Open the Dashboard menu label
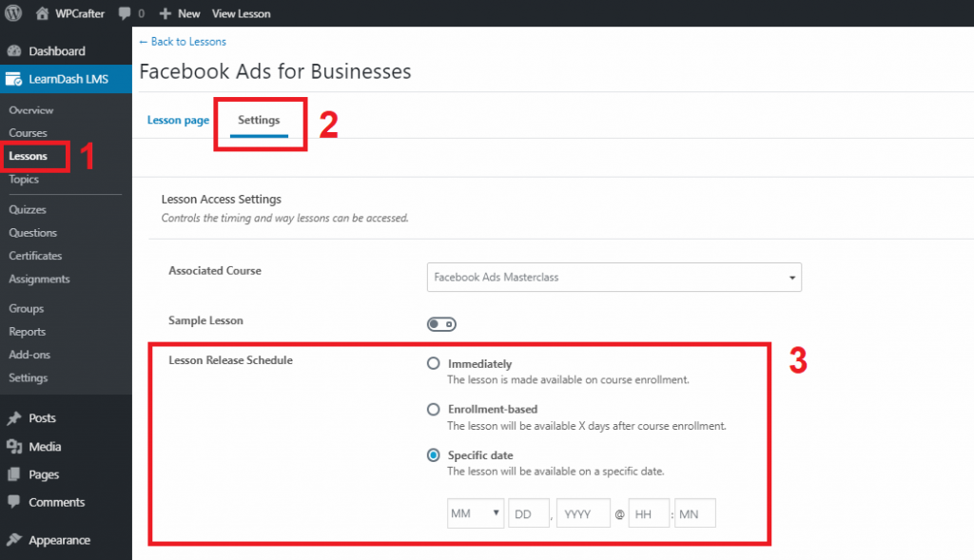This screenshot has height=560, width=974. click(57, 51)
